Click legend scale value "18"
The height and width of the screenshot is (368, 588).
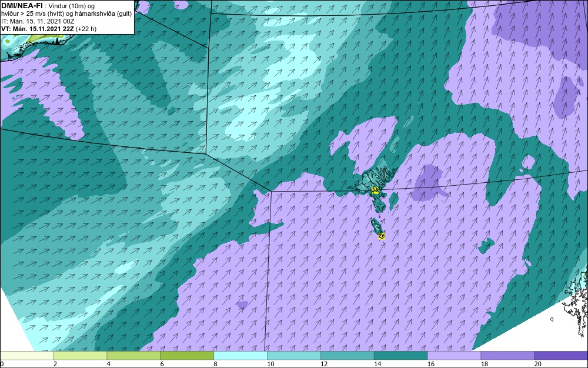click(485, 364)
